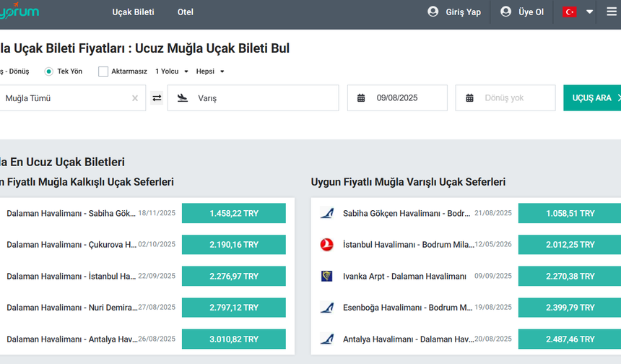621x364 pixels.
Task: Select 1.458,22 TRY price button
Action: point(234,213)
